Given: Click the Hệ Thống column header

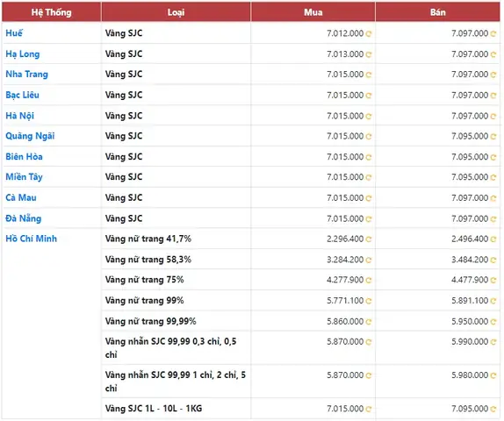Looking at the screenshot, I should tap(52, 12).
